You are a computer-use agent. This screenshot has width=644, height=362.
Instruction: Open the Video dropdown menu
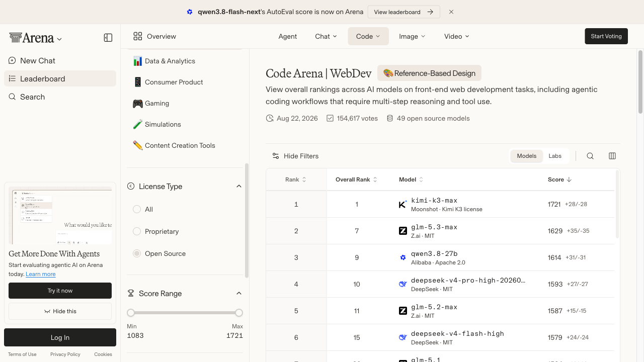(x=456, y=36)
